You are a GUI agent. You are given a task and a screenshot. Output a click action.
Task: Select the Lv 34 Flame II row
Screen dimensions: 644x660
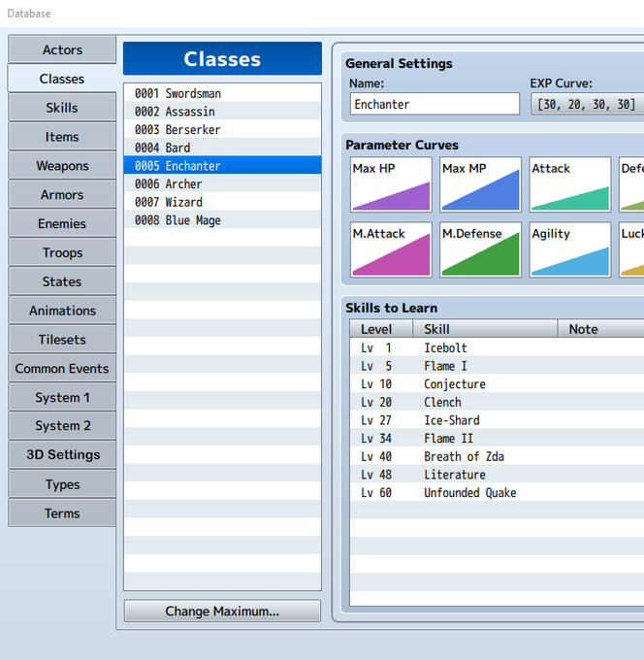coord(498,438)
